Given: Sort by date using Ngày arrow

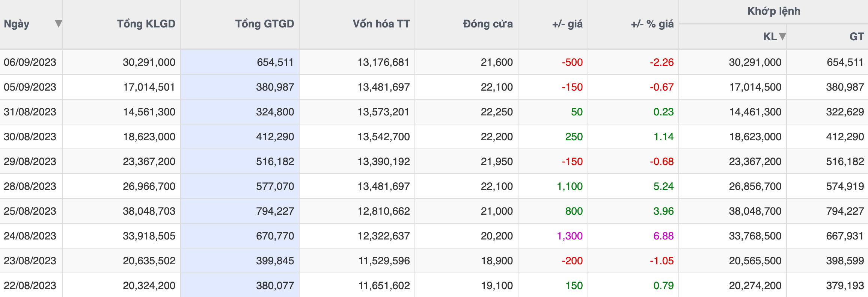Looking at the screenshot, I should point(58,24).
